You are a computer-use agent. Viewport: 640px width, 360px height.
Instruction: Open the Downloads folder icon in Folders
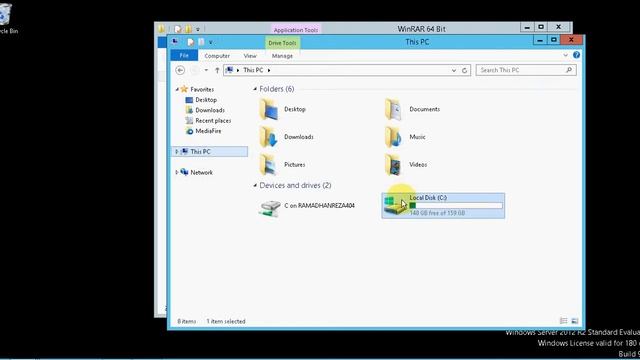[269, 137]
